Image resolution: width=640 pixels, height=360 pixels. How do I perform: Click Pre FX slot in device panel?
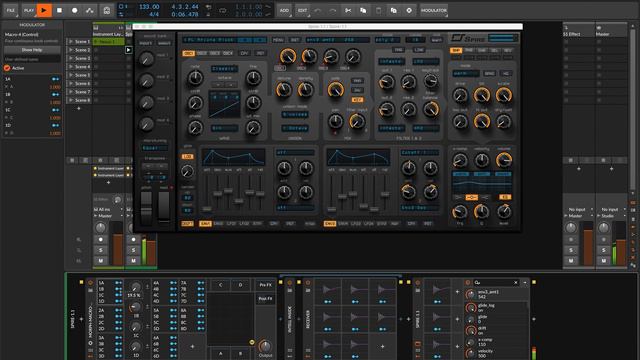click(x=265, y=285)
